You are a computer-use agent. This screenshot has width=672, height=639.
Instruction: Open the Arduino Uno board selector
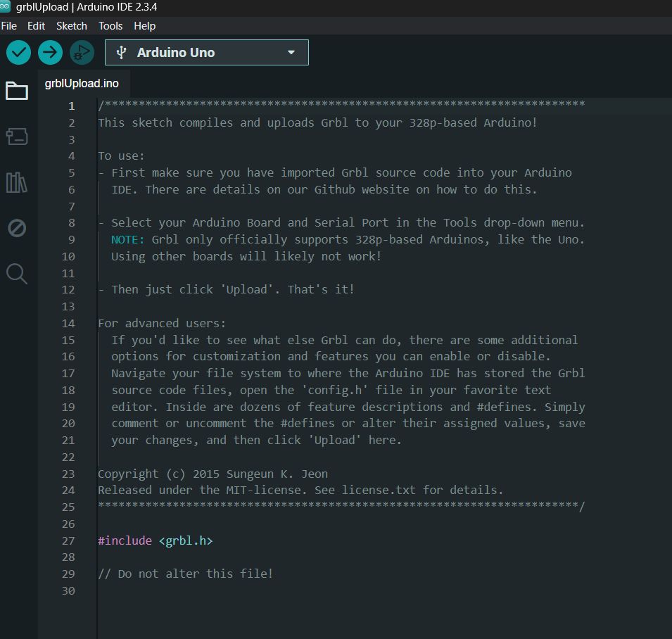pos(207,53)
